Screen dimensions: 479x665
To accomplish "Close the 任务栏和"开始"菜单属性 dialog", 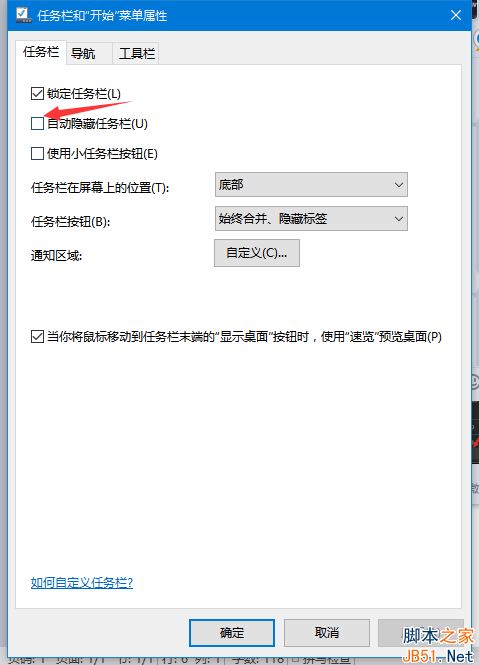I will [x=456, y=16].
